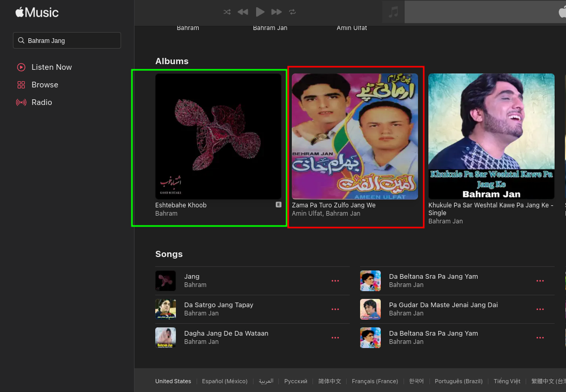Select song Pa Gudar Da Maste Jenai Jang Dai

click(x=443, y=305)
